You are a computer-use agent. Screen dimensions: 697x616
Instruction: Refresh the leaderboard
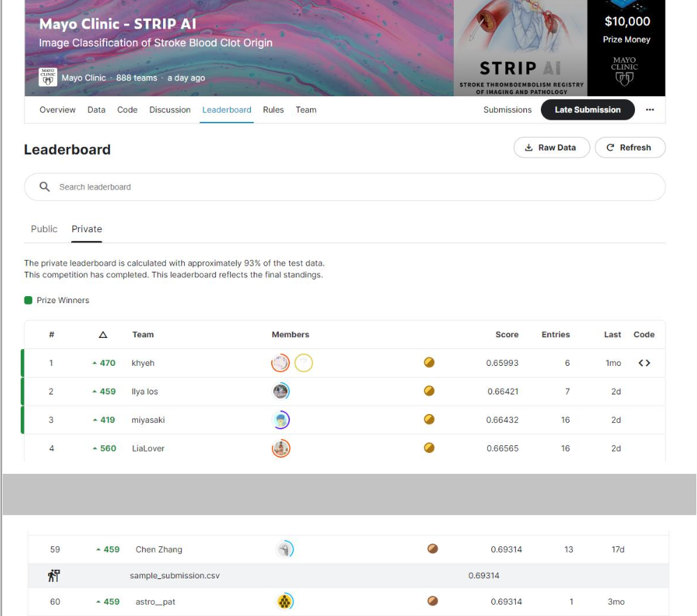point(629,148)
